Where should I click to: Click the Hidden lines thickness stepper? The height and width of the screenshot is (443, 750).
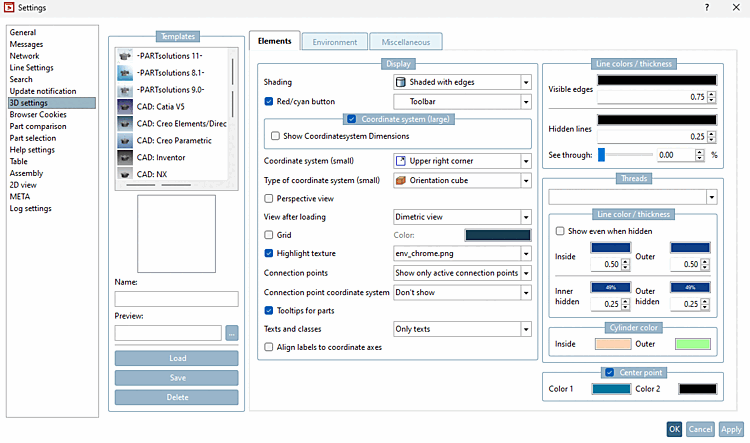click(x=712, y=137)
